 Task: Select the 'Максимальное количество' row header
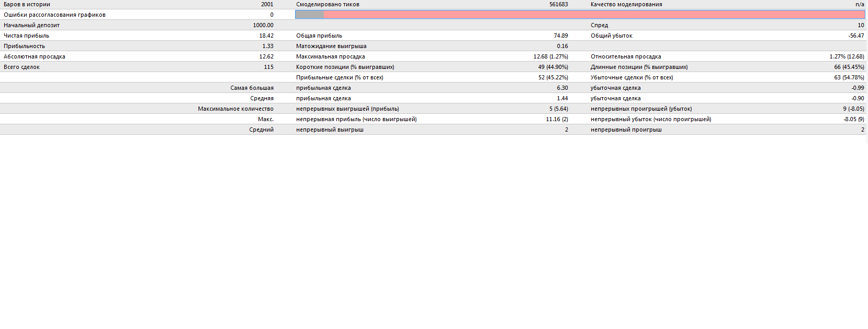(x=236, y=109)
